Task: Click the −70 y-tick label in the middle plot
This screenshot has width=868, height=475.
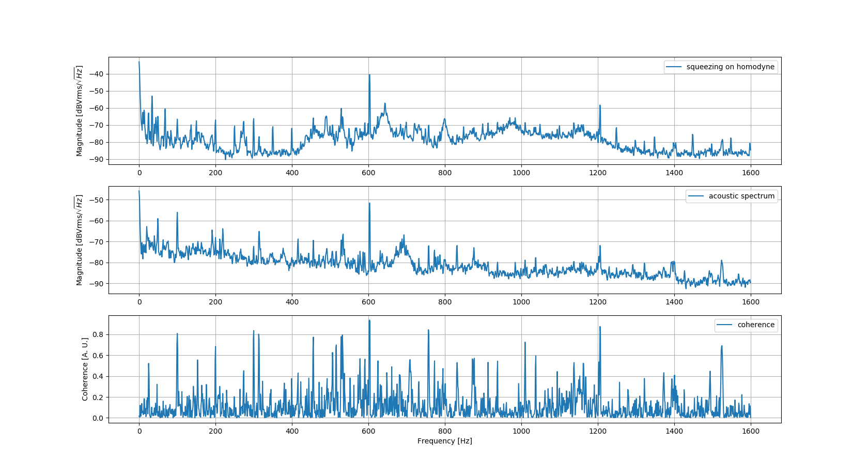Action: click(x=97, y=242)
